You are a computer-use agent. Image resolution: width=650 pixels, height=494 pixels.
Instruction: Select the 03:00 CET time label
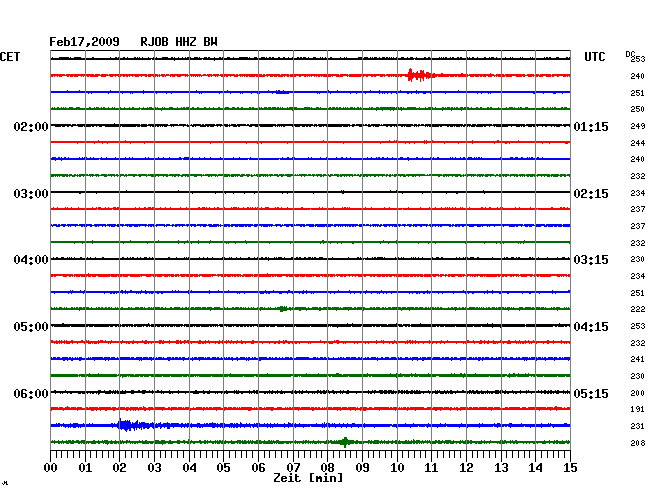(x=31, y=194)
